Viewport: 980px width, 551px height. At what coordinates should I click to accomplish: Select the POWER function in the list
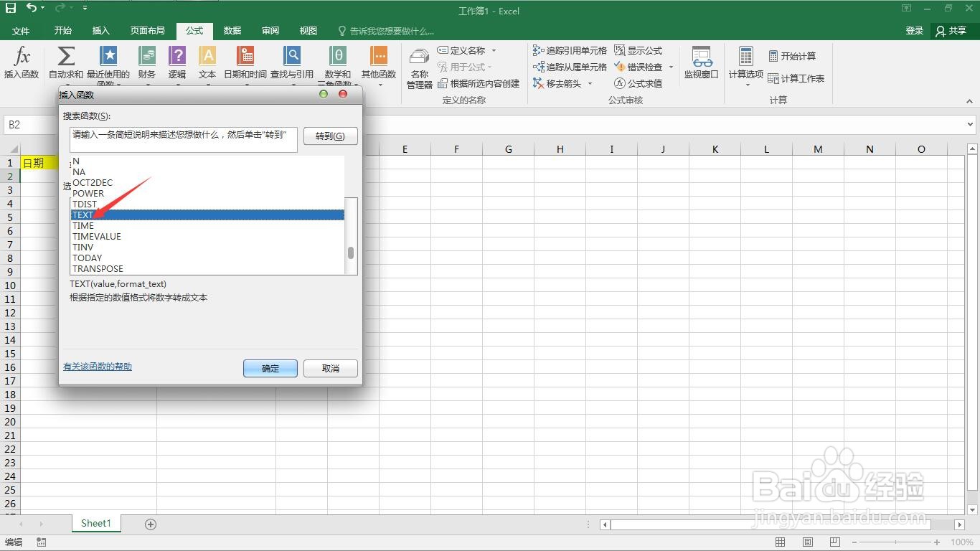tap(207, 193)
